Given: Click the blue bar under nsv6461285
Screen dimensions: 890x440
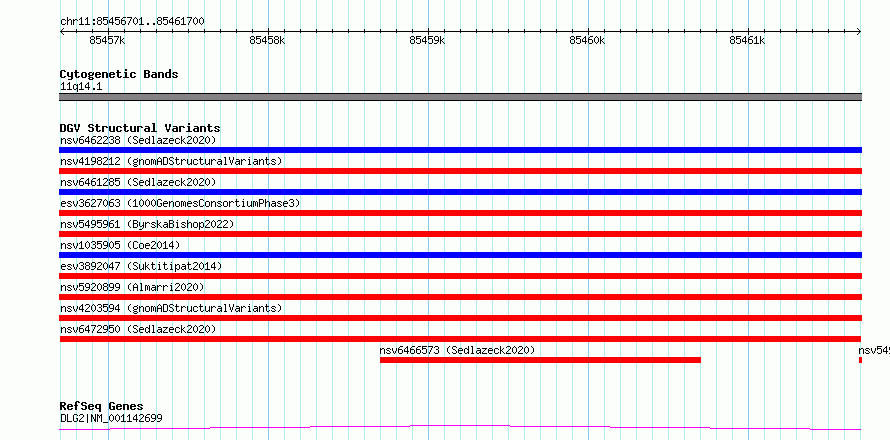Looking at the screenshot, I should click(x=460, y=192).
